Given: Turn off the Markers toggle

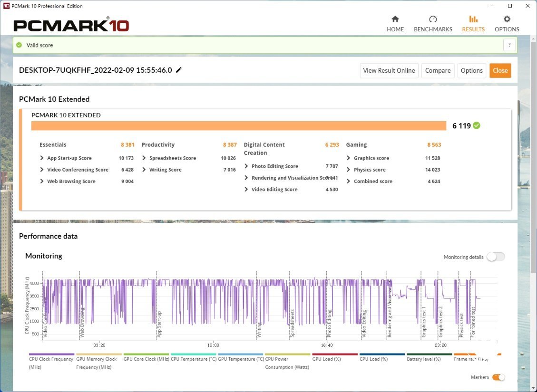Looking at the screenshot, I should pyautogui.click(x=498, y=377).
